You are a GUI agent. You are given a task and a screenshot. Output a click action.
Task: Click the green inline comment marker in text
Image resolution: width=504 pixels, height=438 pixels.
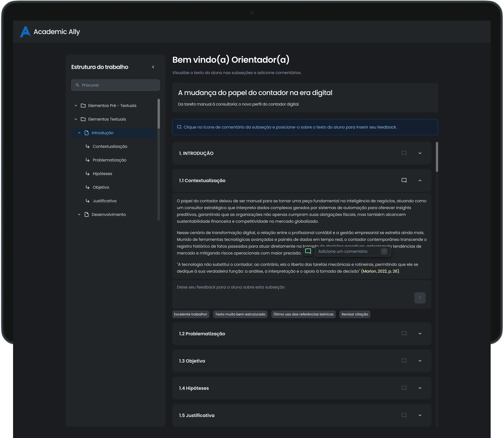pyautogui.click(x=308, y=251)
